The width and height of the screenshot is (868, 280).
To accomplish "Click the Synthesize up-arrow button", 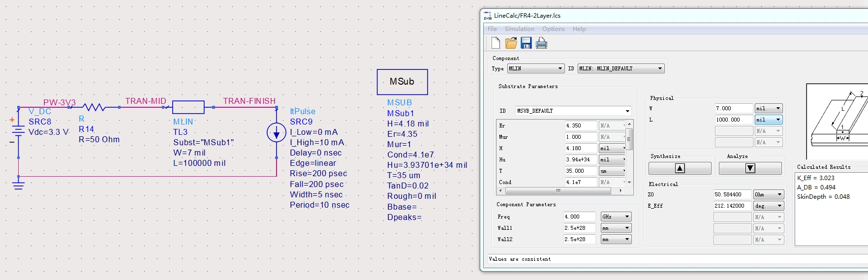I will [680, 168].
